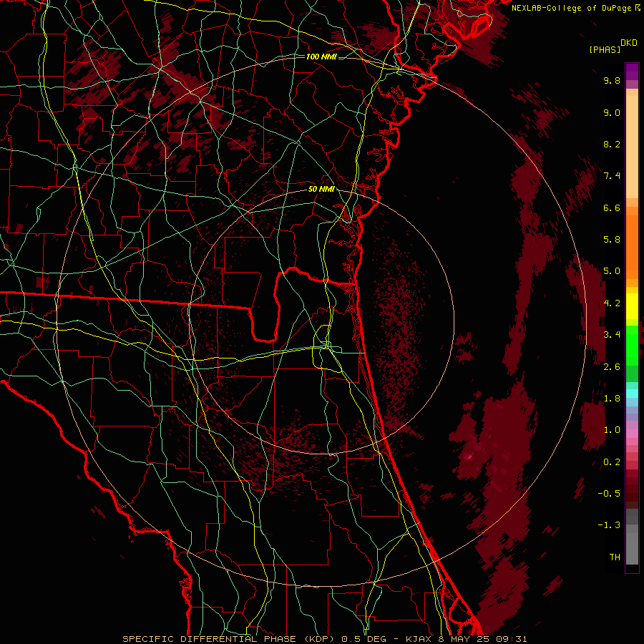The image size is (644, 644).
Task: Select the -0.5 legend value
Action: pyautogui.click(x=609, y=494)
